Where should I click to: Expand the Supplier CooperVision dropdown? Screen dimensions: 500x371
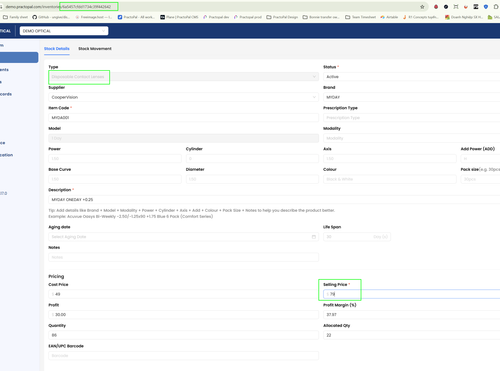[183, 97]
